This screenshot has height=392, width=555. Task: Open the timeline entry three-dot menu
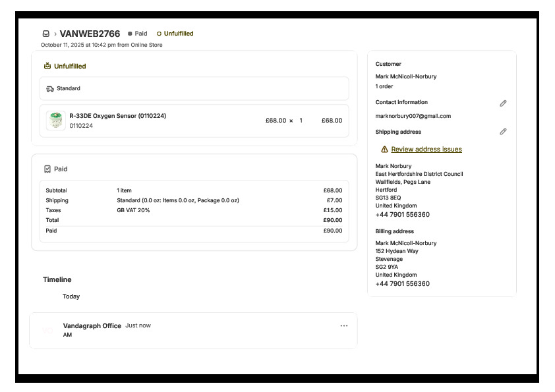[343, 325]
